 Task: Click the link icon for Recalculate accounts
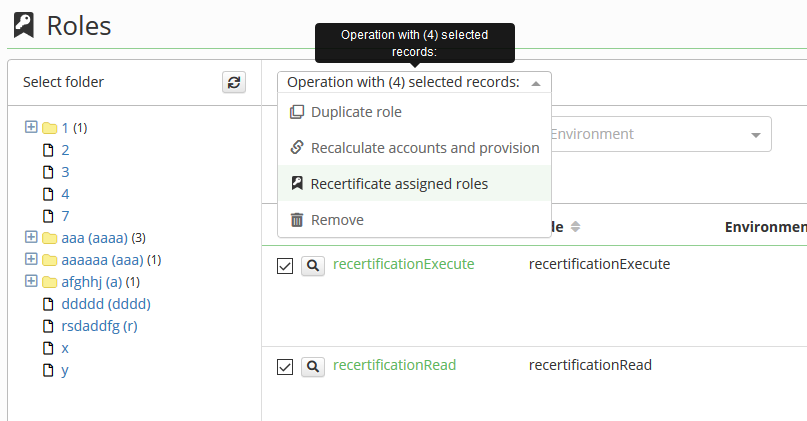297,148
